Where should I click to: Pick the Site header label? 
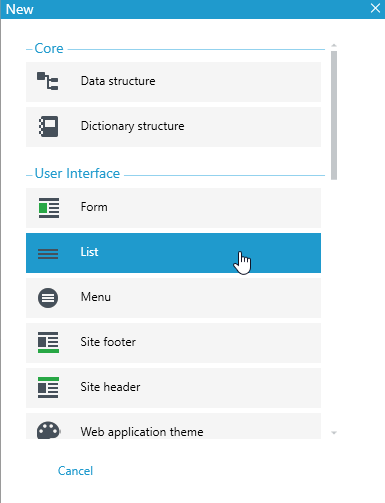tap(110, 387)
